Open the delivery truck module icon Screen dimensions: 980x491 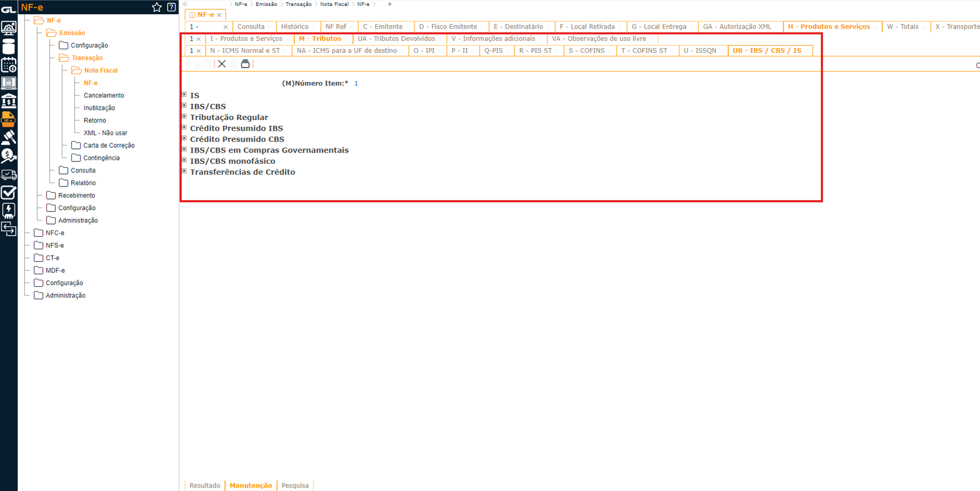click(8, 175)
